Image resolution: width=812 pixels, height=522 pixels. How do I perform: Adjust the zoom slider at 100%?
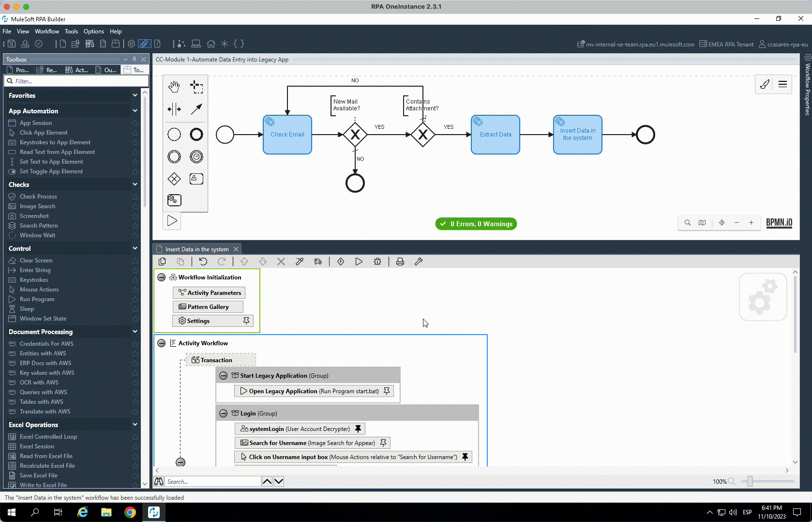click(750, 481)
